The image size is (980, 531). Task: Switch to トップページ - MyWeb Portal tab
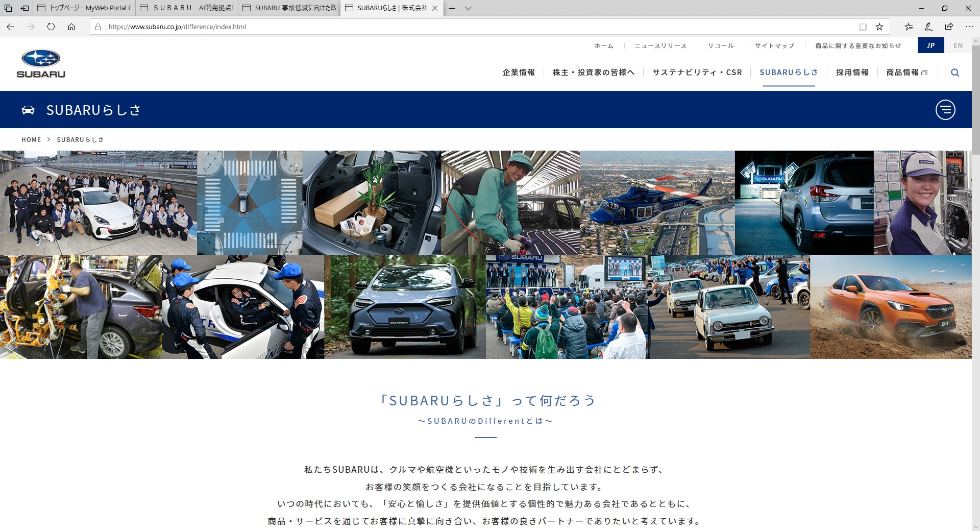85,8
